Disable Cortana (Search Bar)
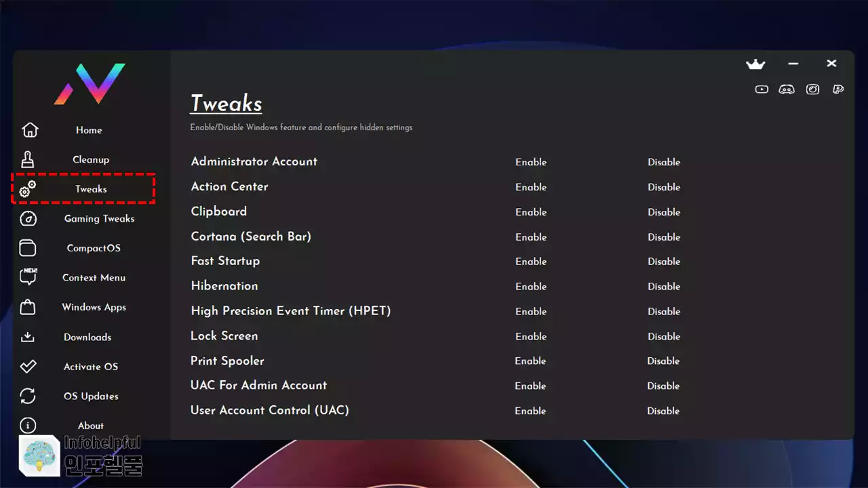Screen dimensions: 868x488 664,237
